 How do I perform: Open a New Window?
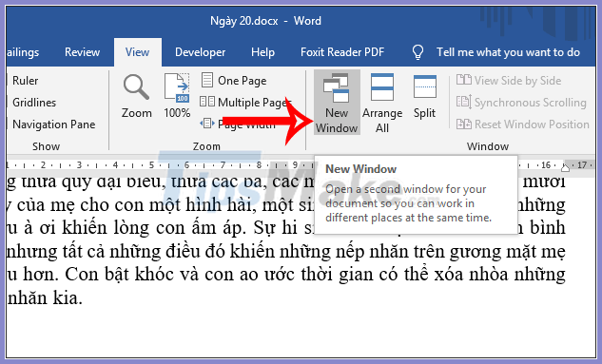click(337, 103)
